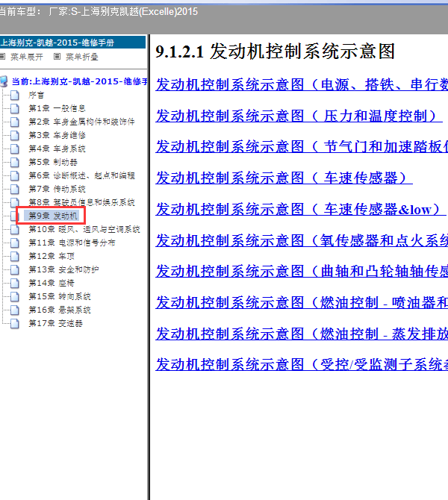Image resolution: width=448 pixels, height=500 pixels.
Task: Open 序言 in the tree
Action: [x=36, y=95]
